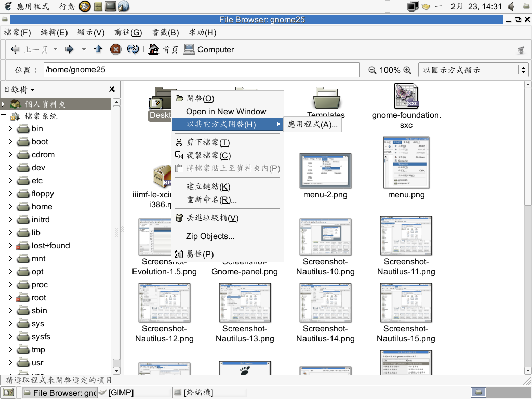Viewport: 532px width, 399px height.
Task: Expand the usr folder tree node
Action: (10, 362)
